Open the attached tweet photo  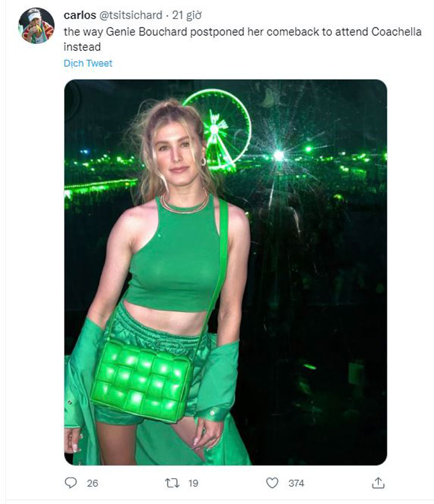[x=225, y=272]
